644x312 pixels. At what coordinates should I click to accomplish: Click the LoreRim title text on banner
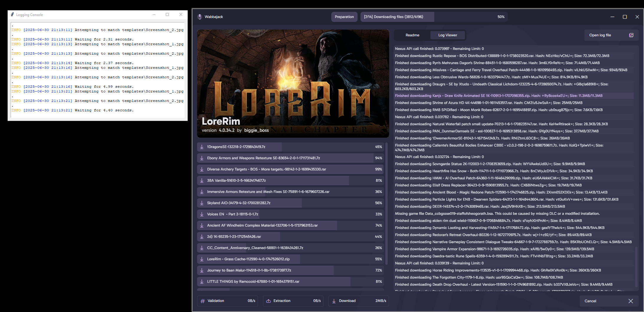pos(221,121)
